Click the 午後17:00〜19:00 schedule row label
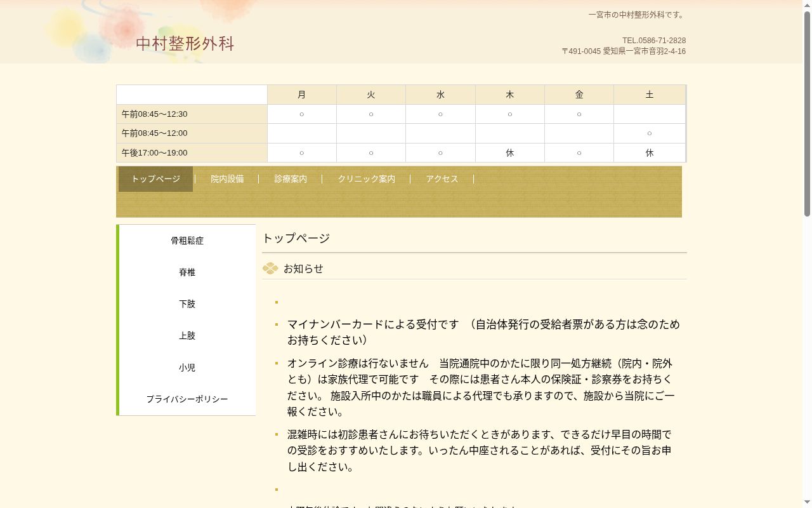 (x=192, y=153)
